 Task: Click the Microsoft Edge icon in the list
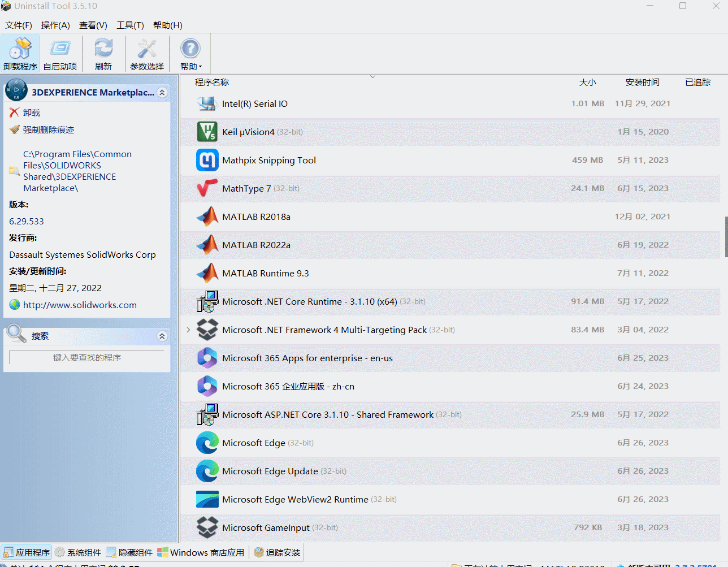[x=207, y=443]
